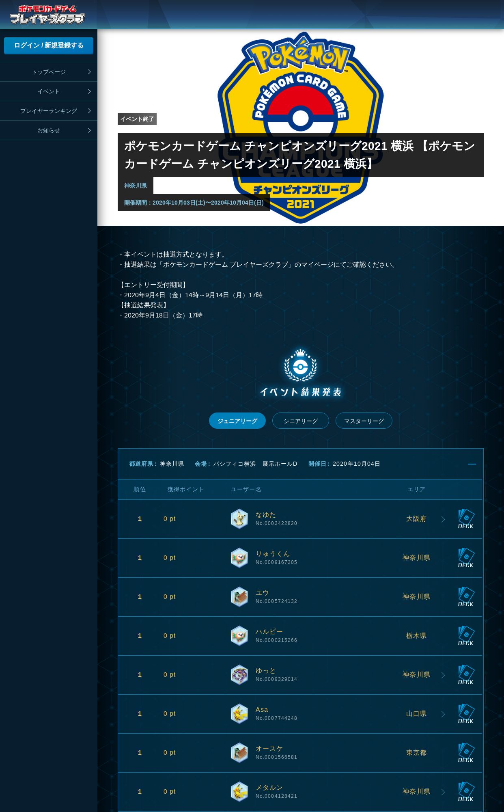Click ゆっと's avatar icon
Screen dimensions: 504x812
239,675
